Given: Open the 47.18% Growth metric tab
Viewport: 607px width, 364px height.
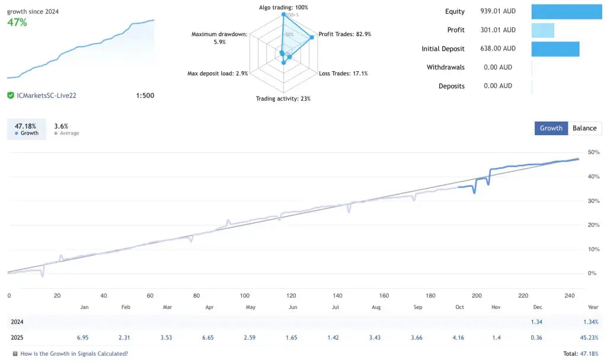Looking at the screenshot, I should coord(26,128).
